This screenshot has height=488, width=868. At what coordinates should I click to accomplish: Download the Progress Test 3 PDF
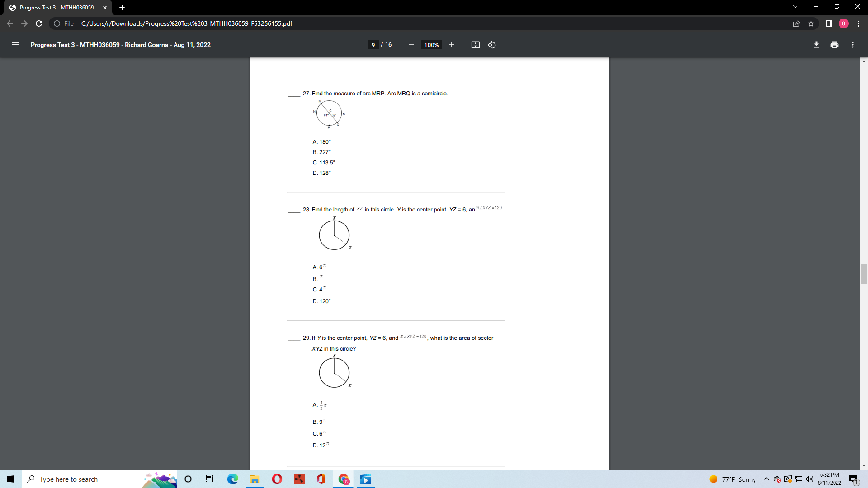816,45
